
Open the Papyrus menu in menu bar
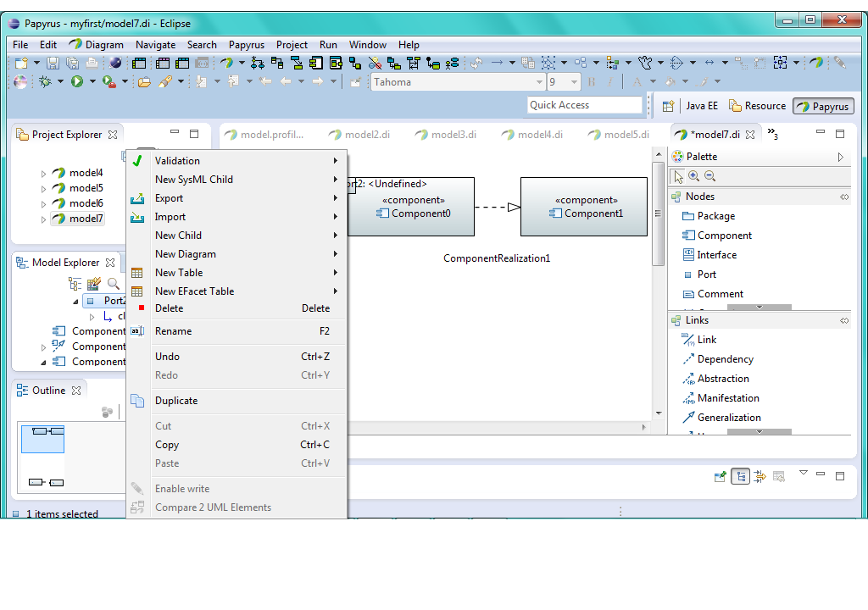[247, 45]
